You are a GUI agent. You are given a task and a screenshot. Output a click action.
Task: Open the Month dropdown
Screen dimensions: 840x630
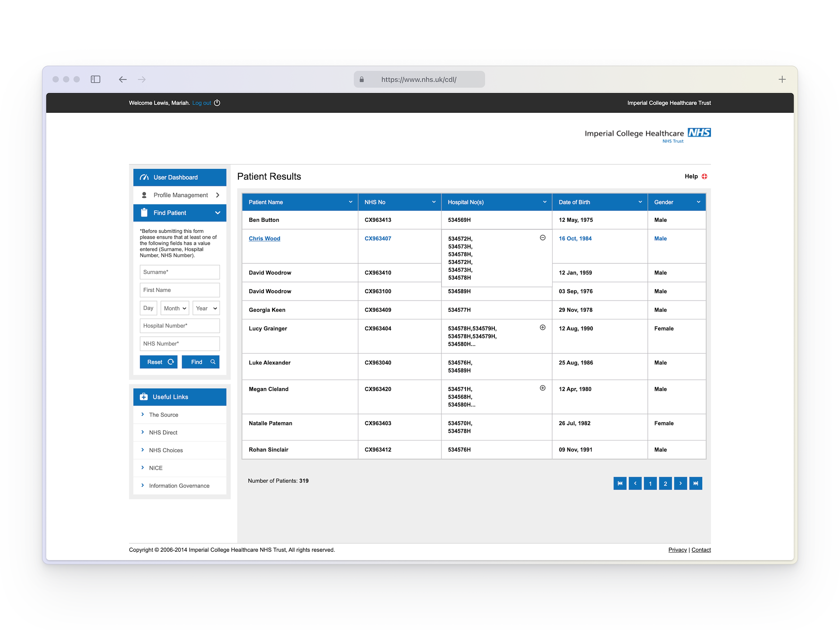point(175,308)
